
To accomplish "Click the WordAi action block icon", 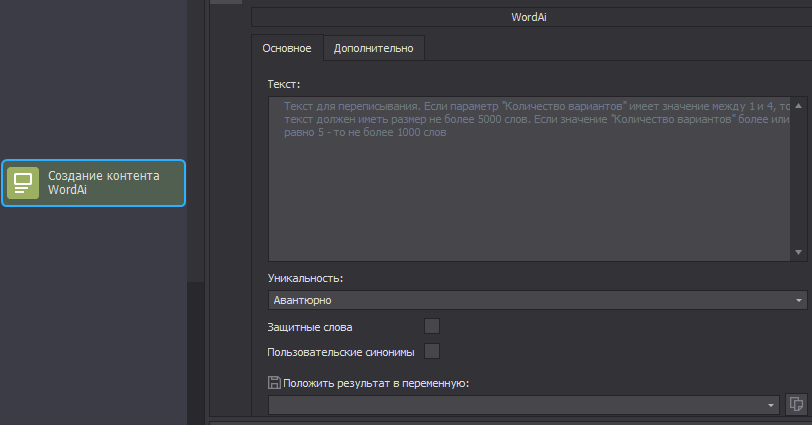I will [23, 183].
